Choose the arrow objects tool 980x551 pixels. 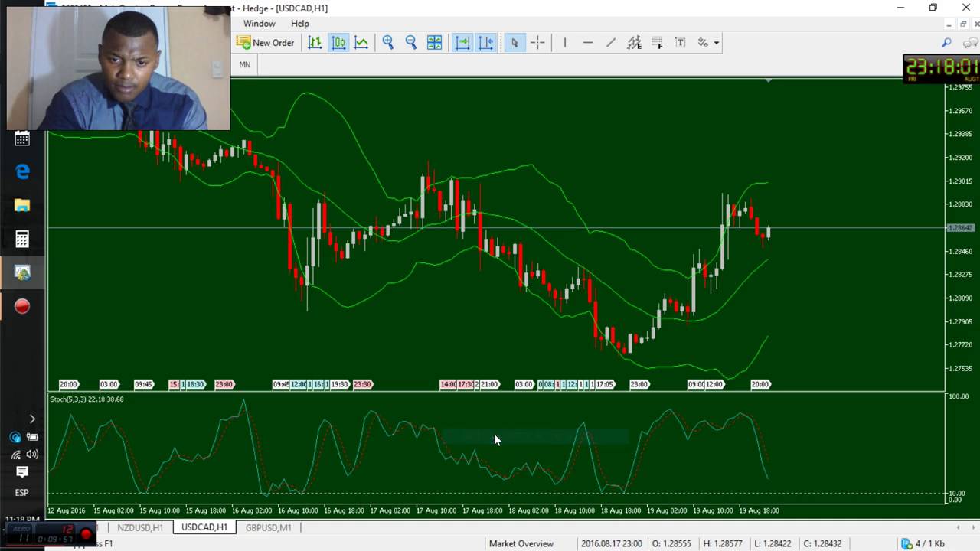703,43
